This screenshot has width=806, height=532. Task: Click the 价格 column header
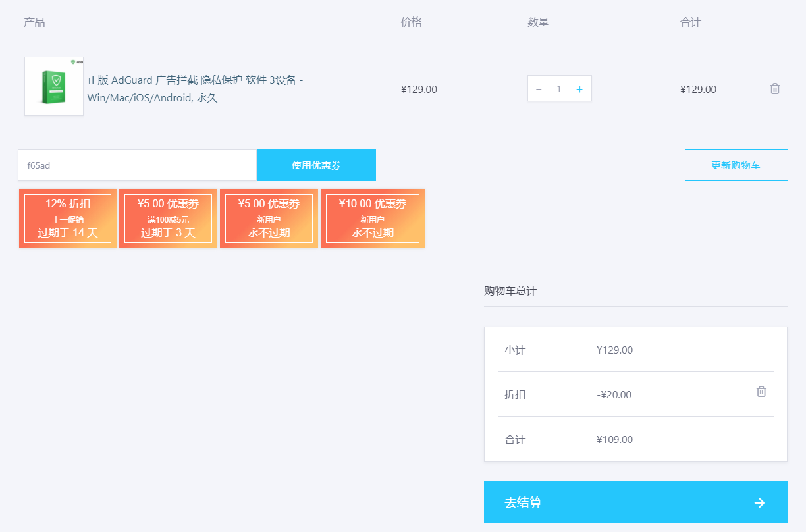pos(411,22)
